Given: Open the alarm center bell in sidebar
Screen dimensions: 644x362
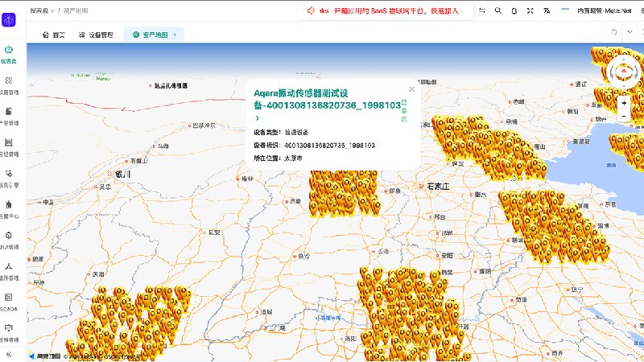Looking at the screenshot, I should (x=9, y=209).
